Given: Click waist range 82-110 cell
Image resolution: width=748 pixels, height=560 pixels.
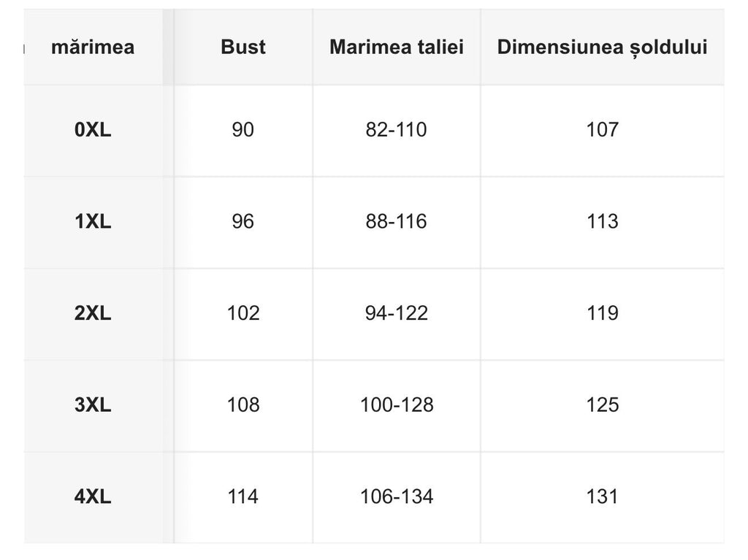Looking at the screenshot, I should pyautogui.click(x=396, y=130).
